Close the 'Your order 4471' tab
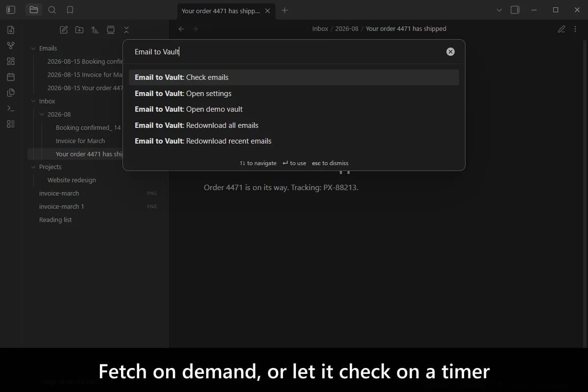Image resolution: width=588 pixels, height=392 pixels. pos(268,11)
